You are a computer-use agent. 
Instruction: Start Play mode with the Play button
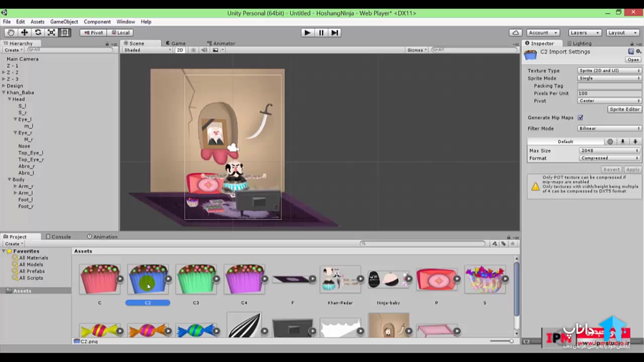307,33
